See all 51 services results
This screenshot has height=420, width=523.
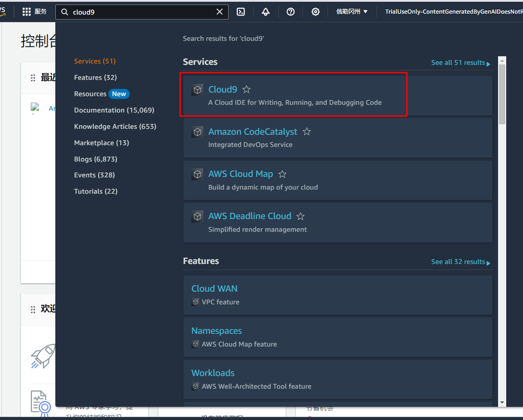pos(460,63)
